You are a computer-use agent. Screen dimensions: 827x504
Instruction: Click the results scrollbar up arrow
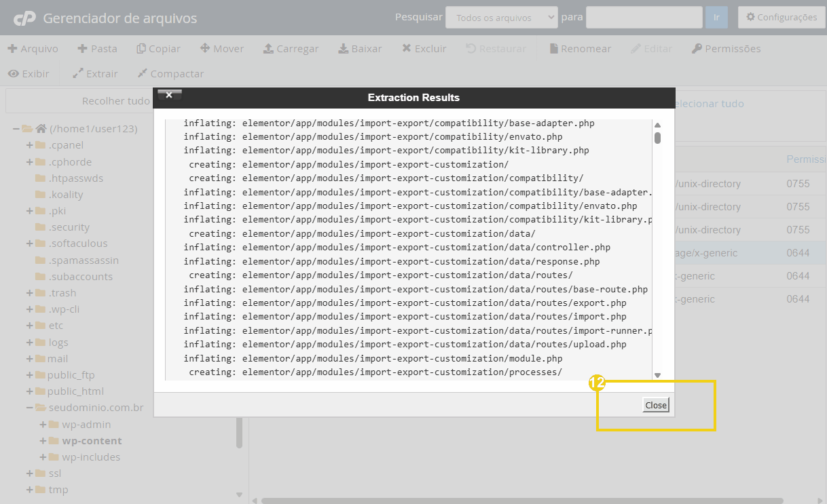pyautogui.click(x=657, y=125)
